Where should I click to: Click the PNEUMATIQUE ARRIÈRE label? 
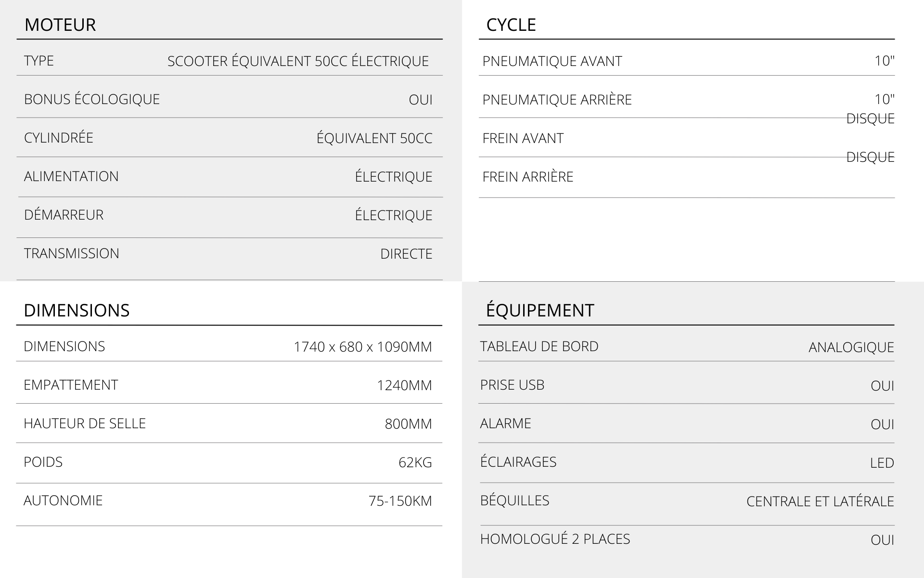(x=557, y=100)
